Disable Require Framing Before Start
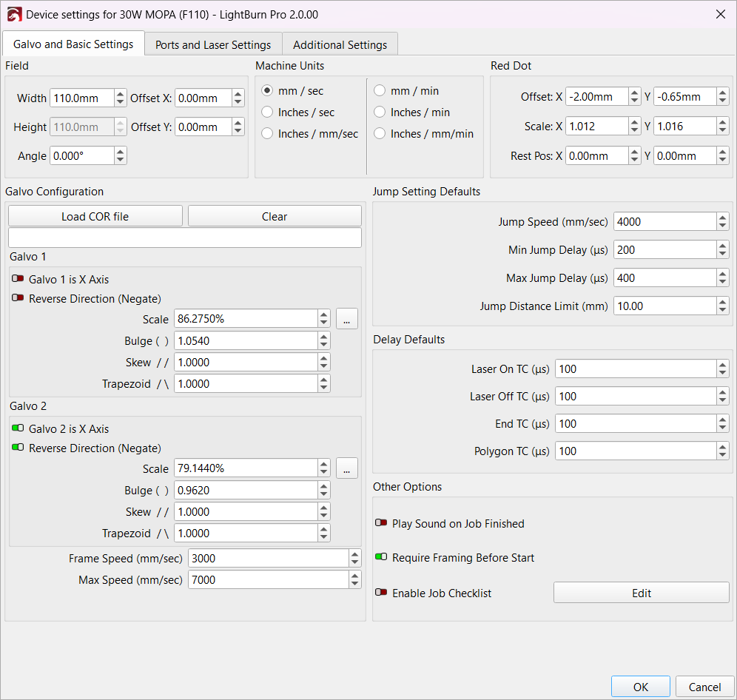Image resolution: width=737 pixels, height=700 pixels. coord(382,558)
